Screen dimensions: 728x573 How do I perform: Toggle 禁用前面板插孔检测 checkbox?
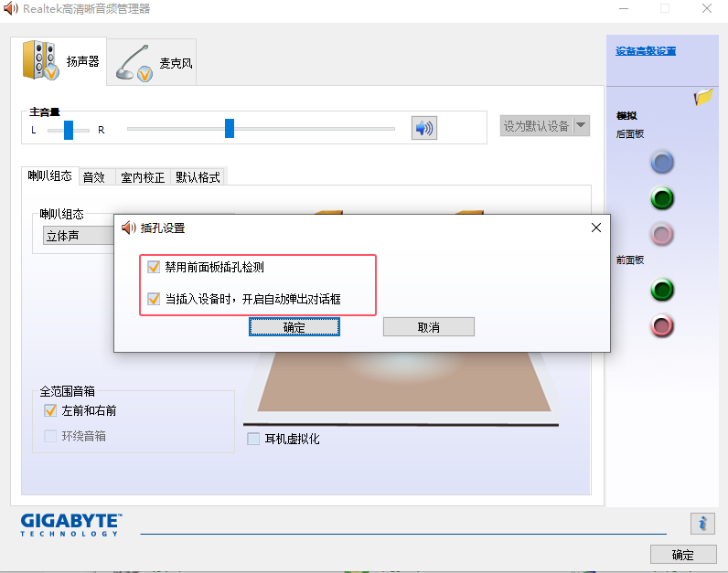click(154, 267)
